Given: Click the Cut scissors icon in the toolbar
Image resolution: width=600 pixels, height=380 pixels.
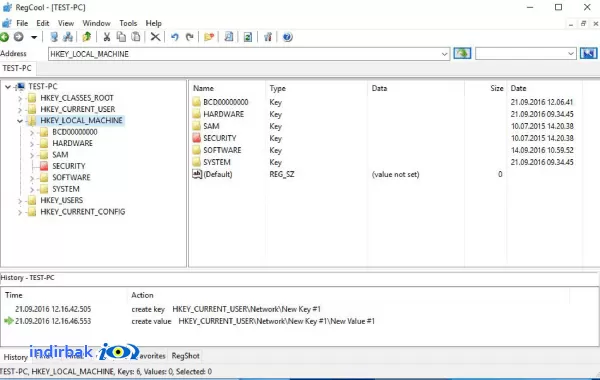Looking at the screenshot, I should [107, 37].
